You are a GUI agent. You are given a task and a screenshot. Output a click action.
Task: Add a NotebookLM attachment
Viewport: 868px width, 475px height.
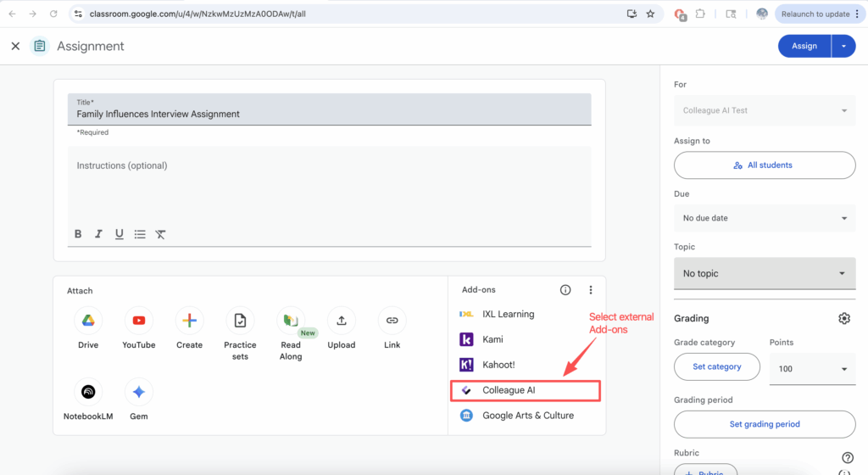[87, 392]
